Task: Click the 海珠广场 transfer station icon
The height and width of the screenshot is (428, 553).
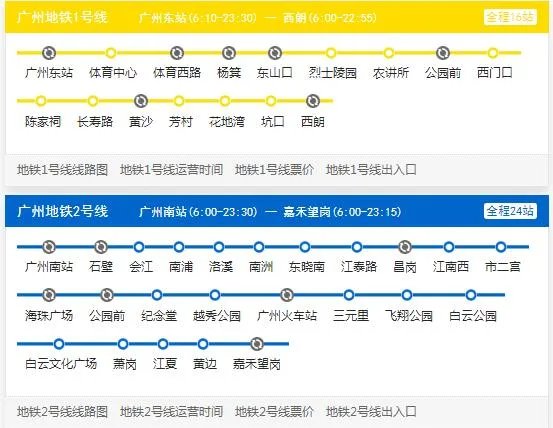Action: pyautogui.click(x=49, y=295)
